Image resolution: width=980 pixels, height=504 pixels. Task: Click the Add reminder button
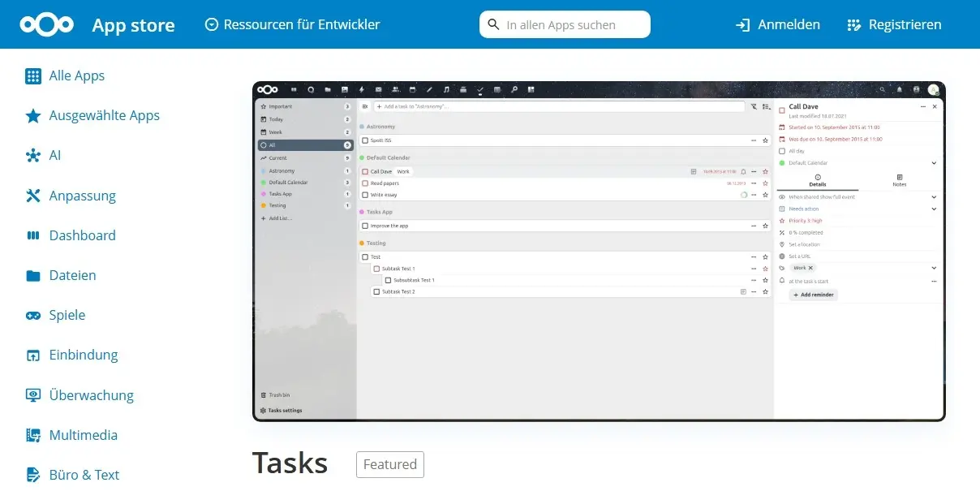(814, 295)
